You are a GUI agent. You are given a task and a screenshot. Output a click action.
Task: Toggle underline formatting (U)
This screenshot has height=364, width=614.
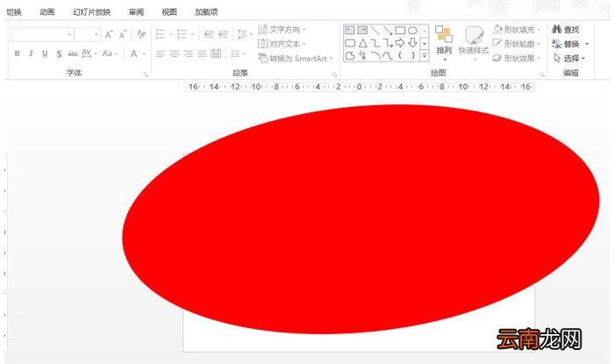45,54
